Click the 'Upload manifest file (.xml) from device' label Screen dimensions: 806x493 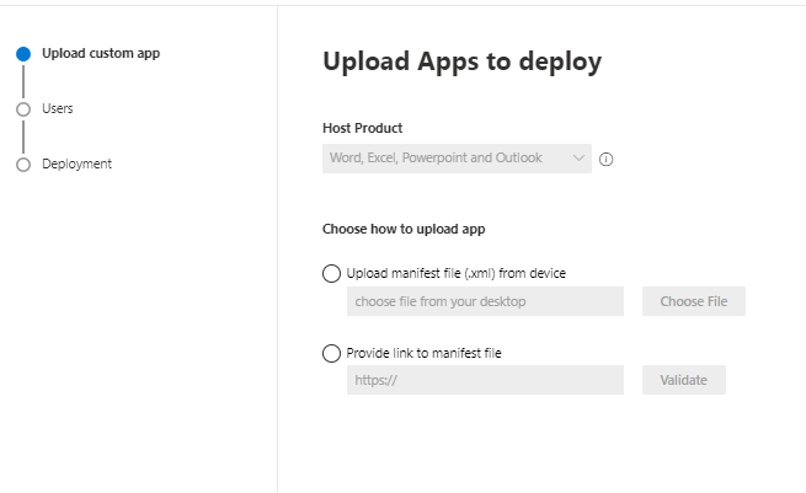tap(456, 273)
